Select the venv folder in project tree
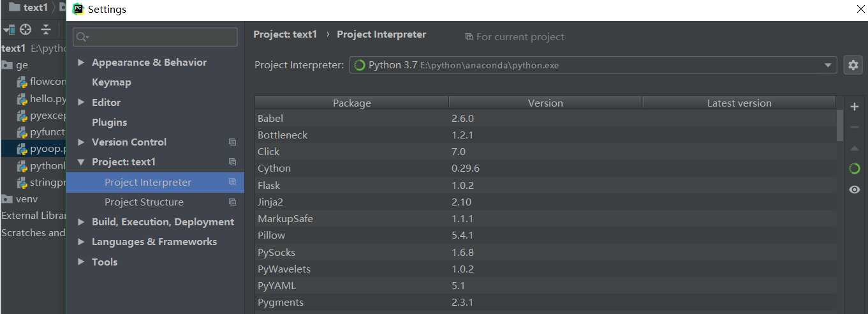868x314 pixels. [26, 199]
